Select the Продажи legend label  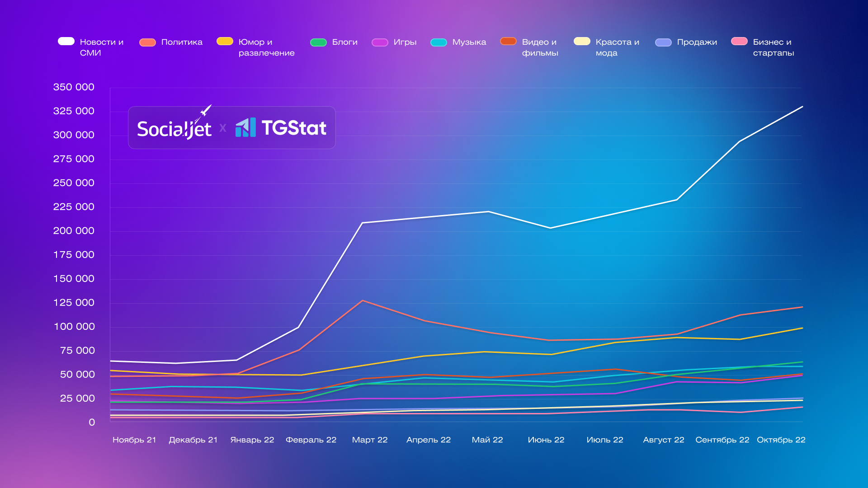tap(697, 42)
